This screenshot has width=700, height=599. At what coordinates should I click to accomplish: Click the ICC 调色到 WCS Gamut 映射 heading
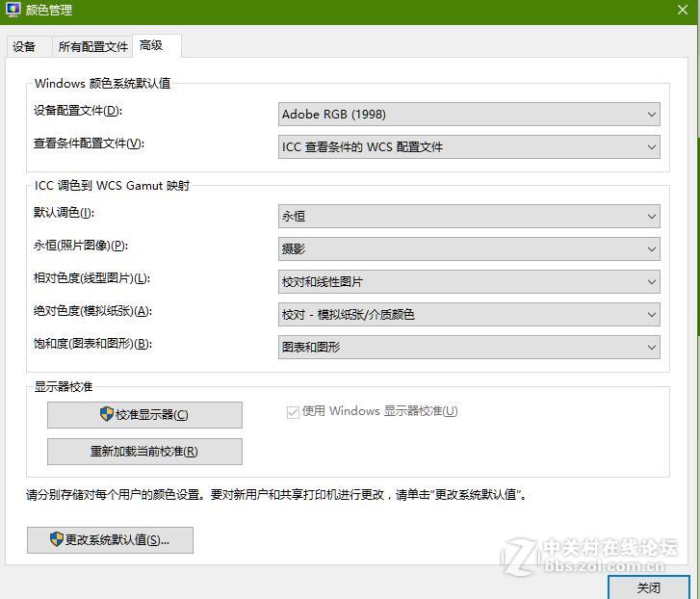click(112, 185)
